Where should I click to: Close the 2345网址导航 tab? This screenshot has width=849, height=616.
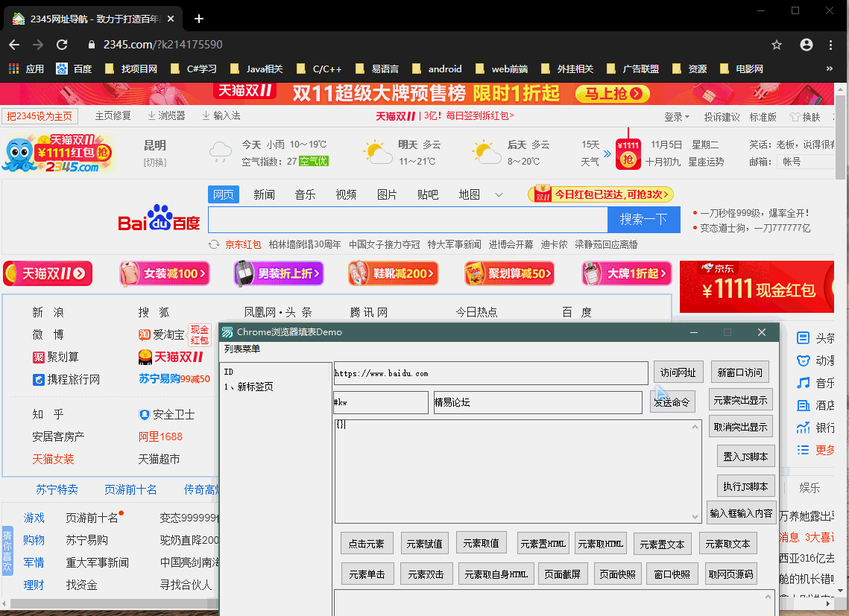click(x=171, y=19)
